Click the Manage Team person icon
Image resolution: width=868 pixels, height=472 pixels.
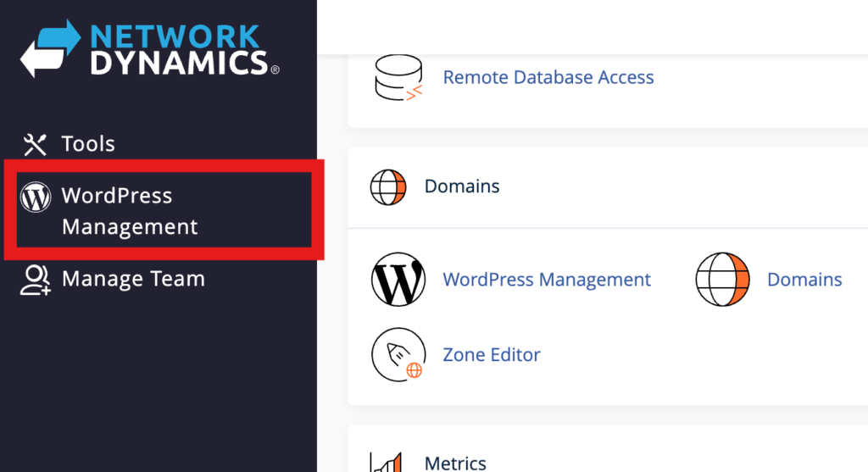(35, 280)
